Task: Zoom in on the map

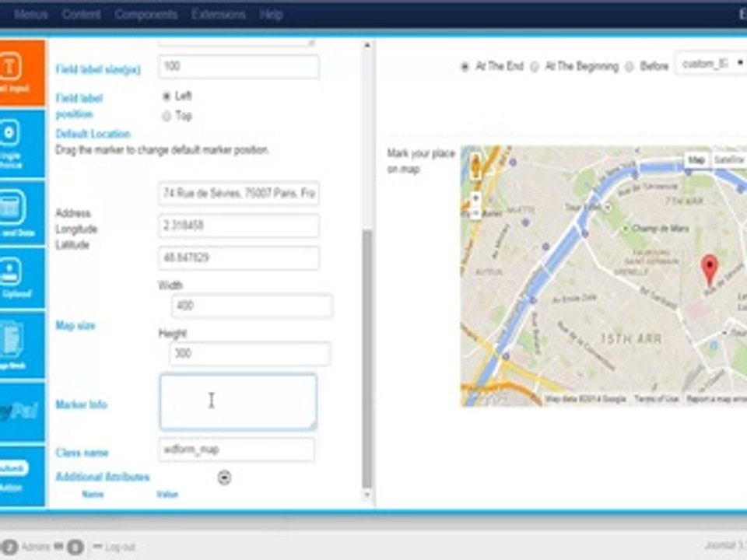Action: (475, 198)
